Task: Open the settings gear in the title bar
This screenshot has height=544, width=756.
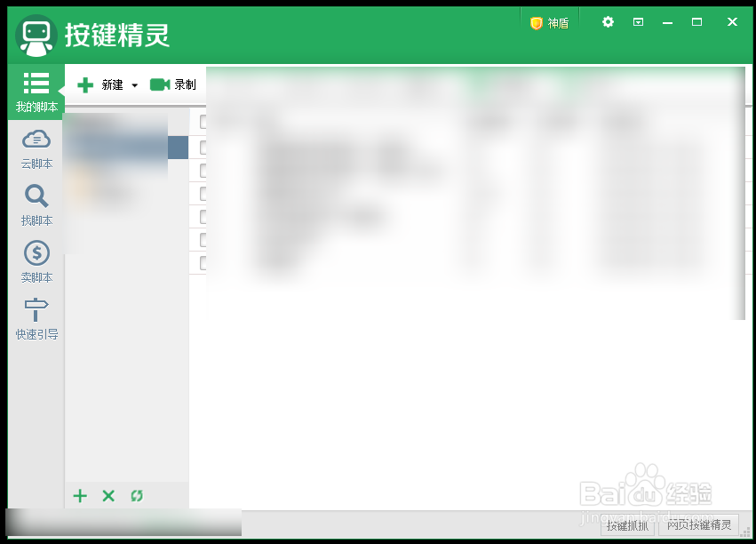Action: coord(607,22)
